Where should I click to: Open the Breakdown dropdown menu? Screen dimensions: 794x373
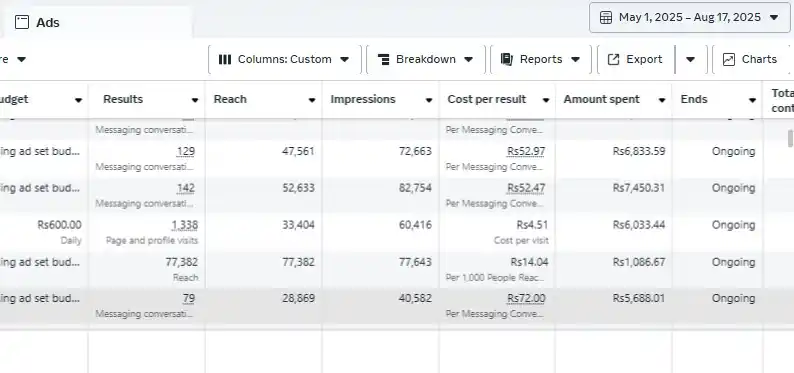coord(426,59)
